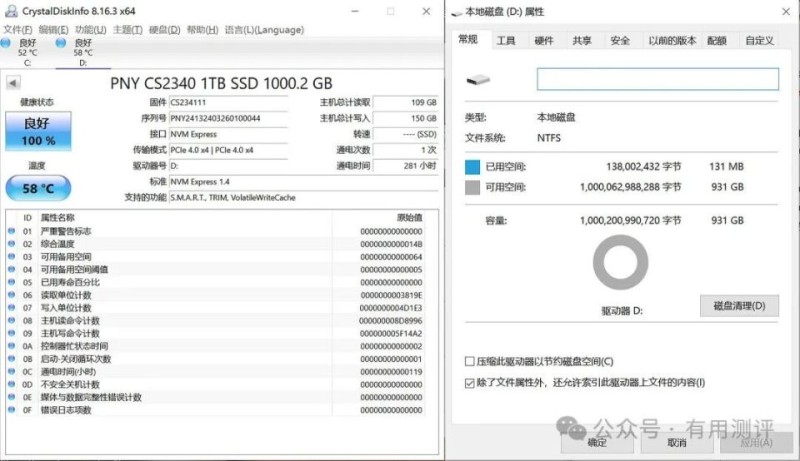Click status dot for 08 主机读命令计数
The height and width of the screenshot is (461, 800).
tap(11, 320)
